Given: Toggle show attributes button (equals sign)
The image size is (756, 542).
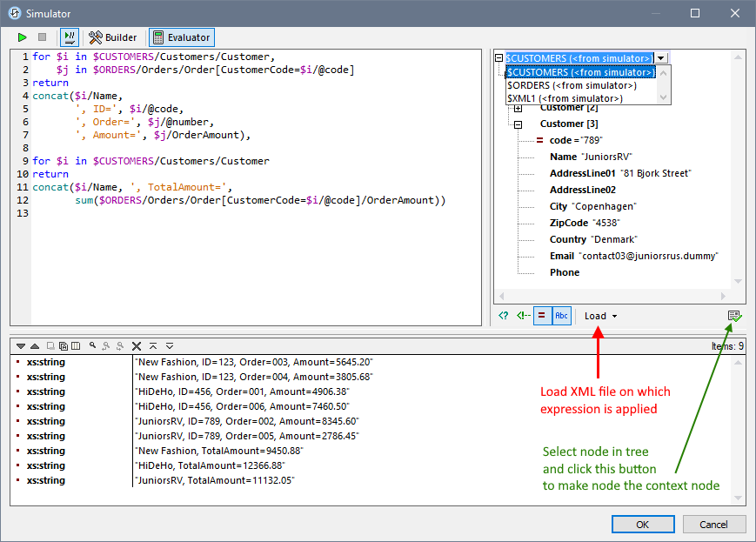Looking at the screenshot, I should pos(541,316).
